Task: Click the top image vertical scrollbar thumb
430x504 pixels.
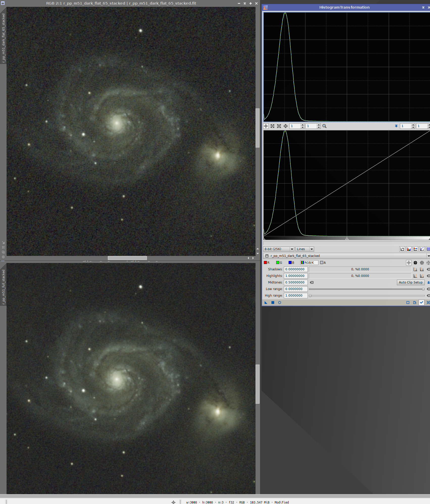Action: pos(258,128)
